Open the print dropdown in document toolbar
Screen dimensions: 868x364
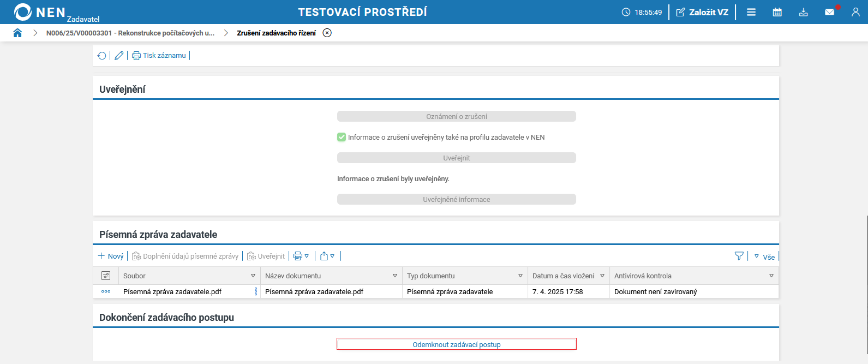pos(301,256)
